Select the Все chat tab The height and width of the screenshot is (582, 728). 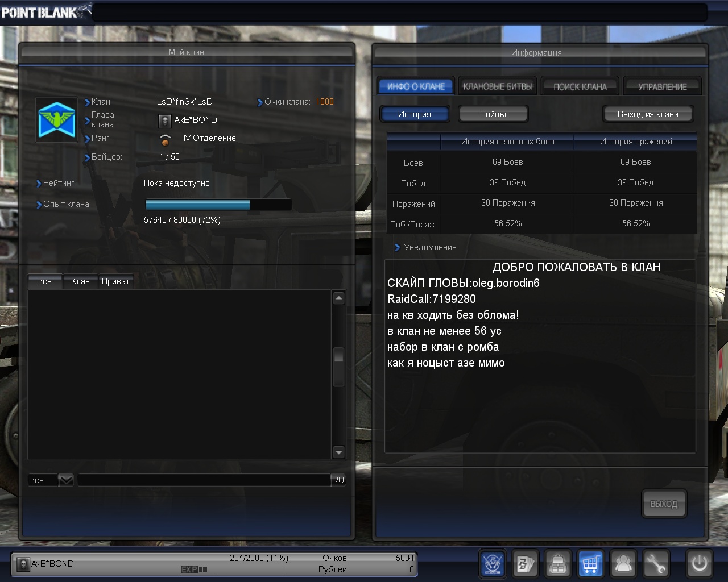pyautogui.click(x=44, y=281)
